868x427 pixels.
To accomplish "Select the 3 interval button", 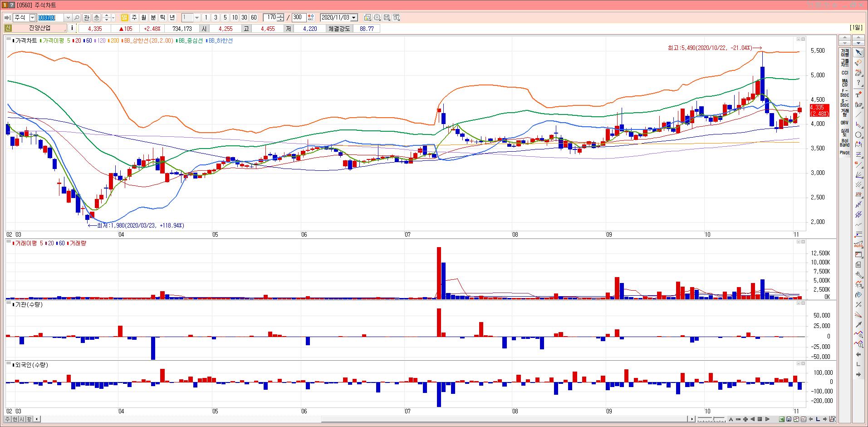I will (216, 18).
